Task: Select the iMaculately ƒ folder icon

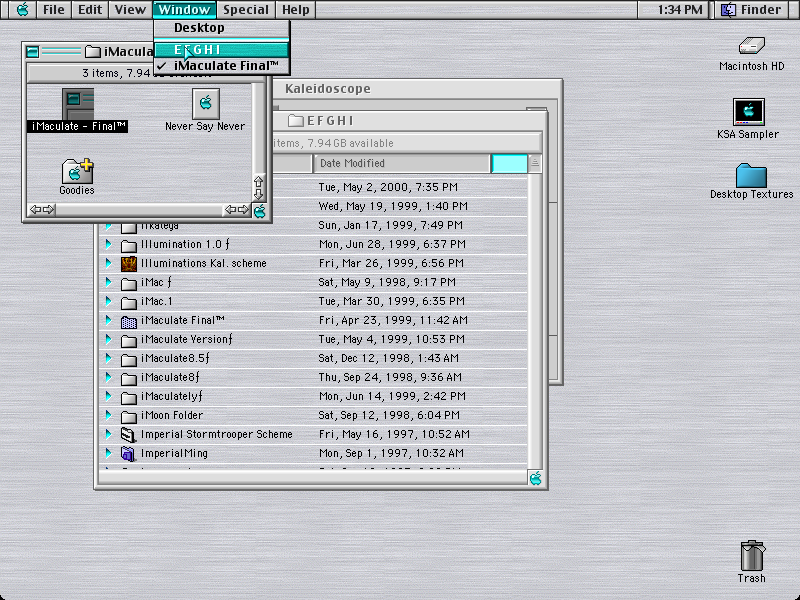Action: (x=129, y=397)
